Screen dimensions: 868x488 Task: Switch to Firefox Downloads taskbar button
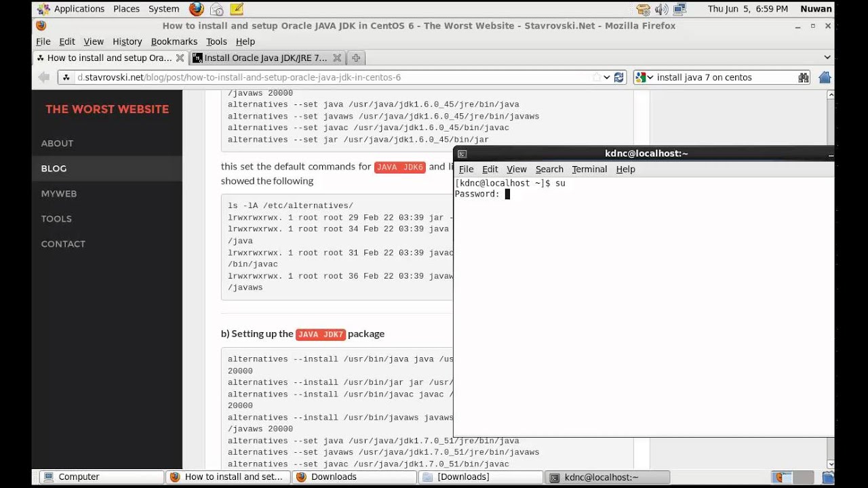(355, 477)
